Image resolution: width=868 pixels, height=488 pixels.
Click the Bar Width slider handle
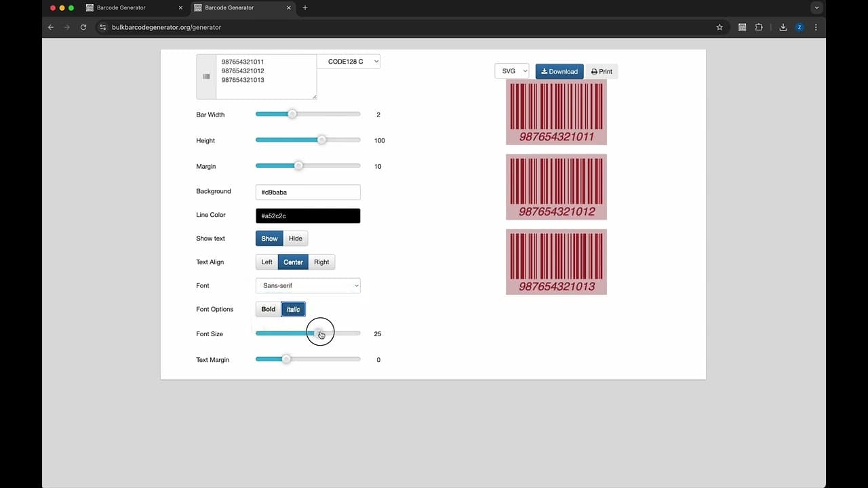coord(292,114)
